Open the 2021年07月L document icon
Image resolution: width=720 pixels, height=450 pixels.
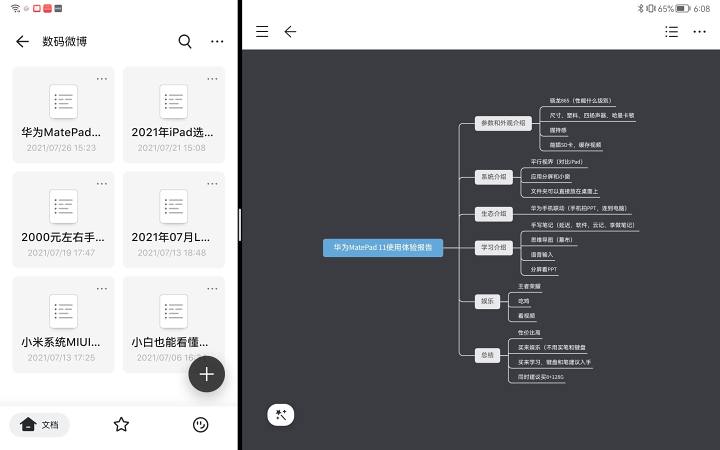pyautogui.click(x=174, y=206)
